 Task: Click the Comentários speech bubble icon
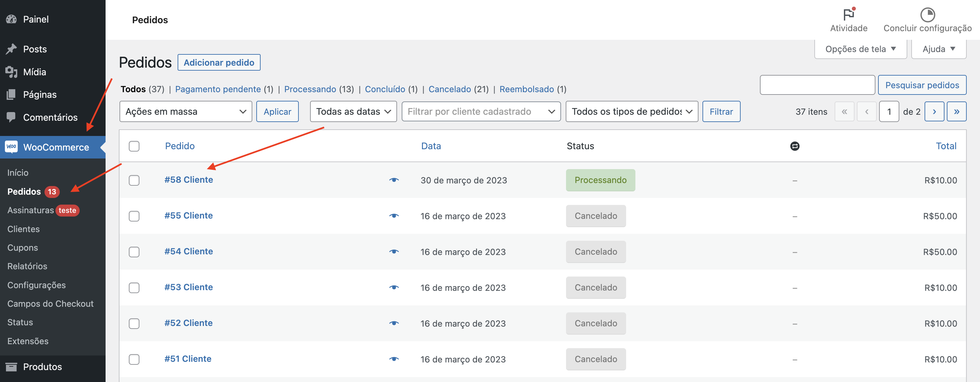click(x=11, y=117)
